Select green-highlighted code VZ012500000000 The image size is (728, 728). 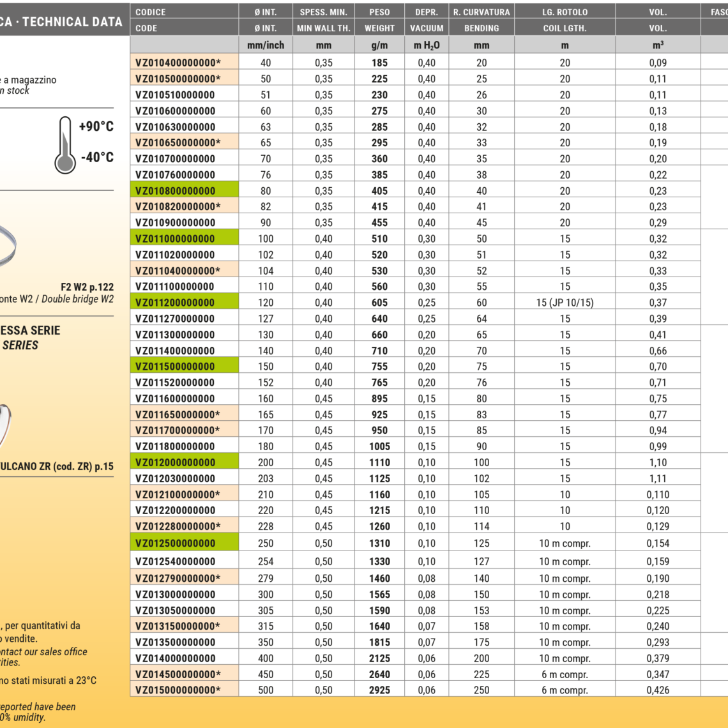coord(176,543)
